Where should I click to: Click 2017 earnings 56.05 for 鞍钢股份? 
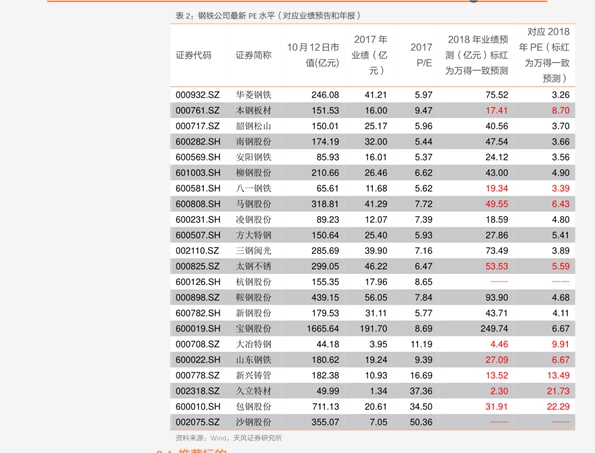(376, 297)
